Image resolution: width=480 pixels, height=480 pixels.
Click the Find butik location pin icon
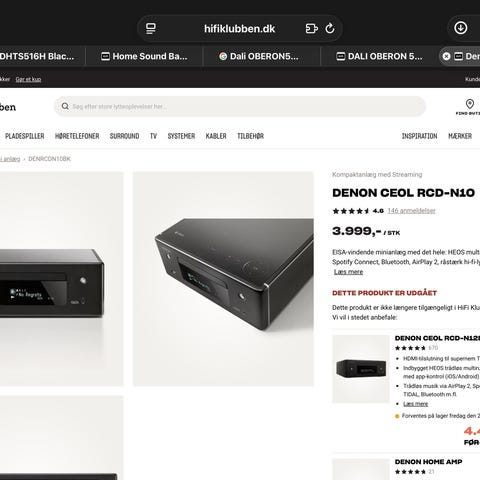click(x=470, y=104)
